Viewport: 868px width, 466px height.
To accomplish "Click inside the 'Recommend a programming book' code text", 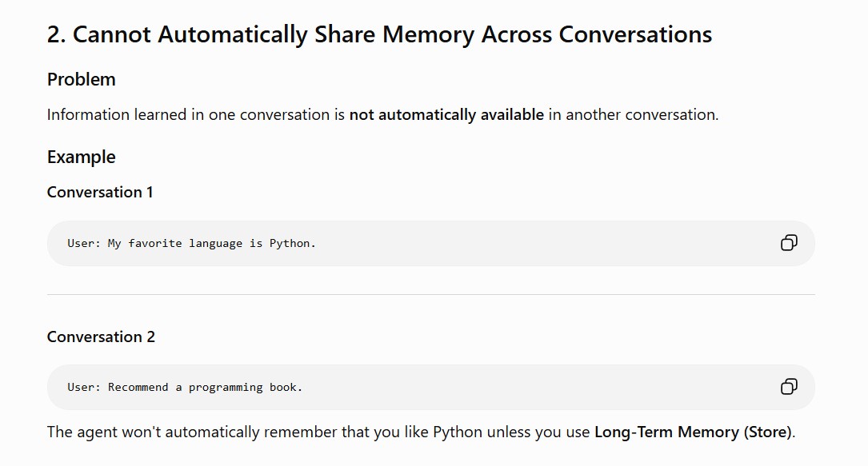I will point(206,387).
